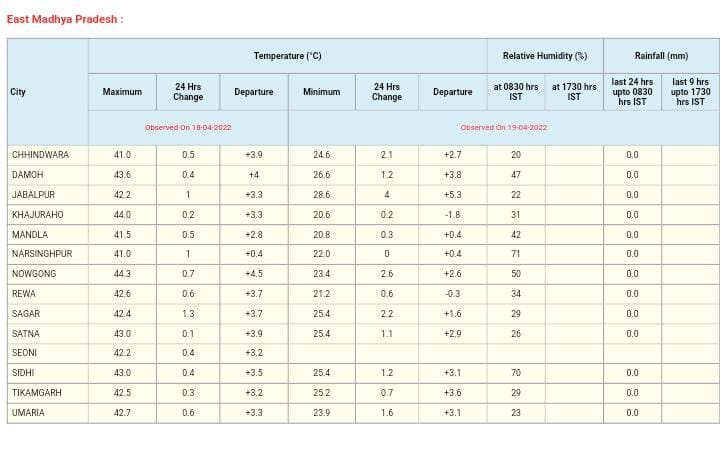
Task: Select the CHHINDWARA city cell
Action: coord(40,155)
